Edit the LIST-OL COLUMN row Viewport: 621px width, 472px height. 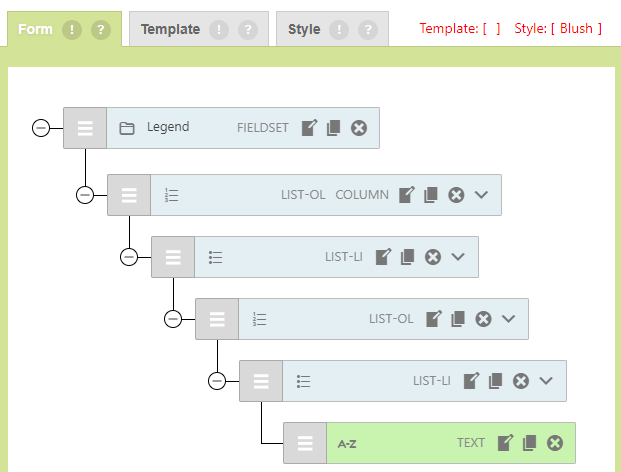click(407, 195)
